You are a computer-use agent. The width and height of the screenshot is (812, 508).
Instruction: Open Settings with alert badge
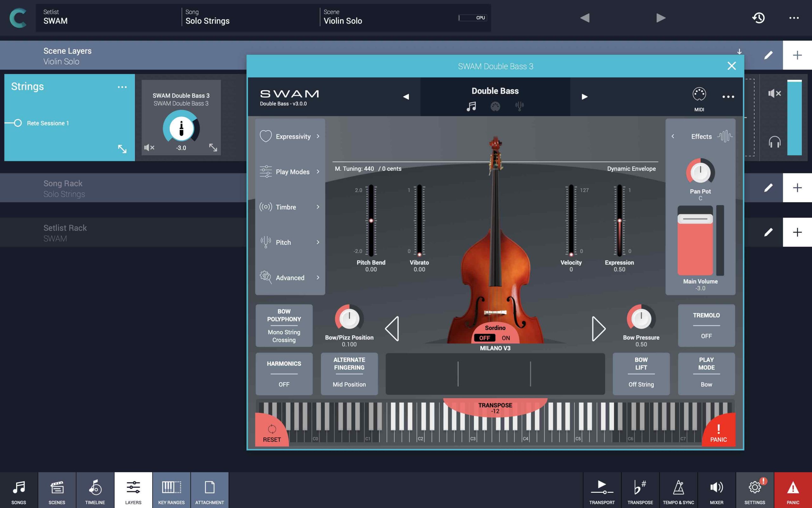pos(755,490)
